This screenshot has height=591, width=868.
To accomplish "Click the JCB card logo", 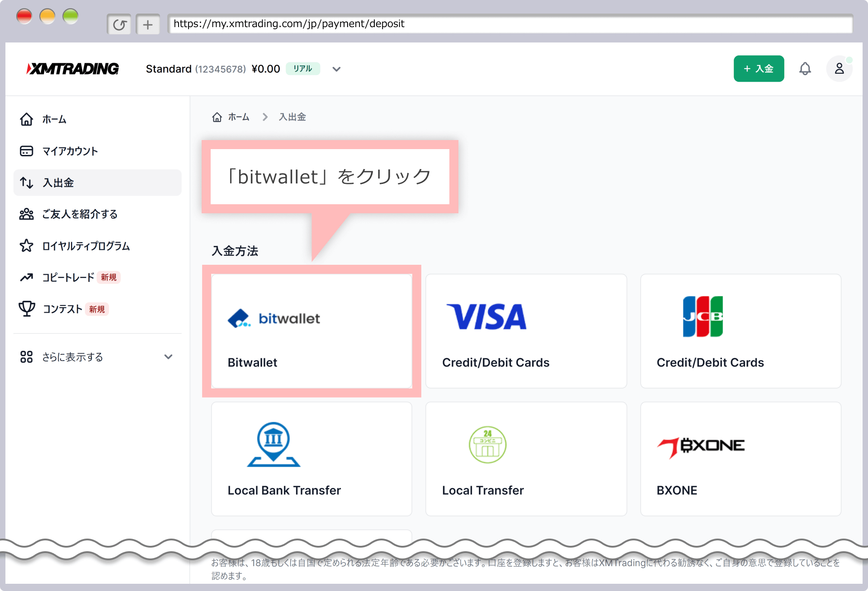I will click(x=703, y=316).
